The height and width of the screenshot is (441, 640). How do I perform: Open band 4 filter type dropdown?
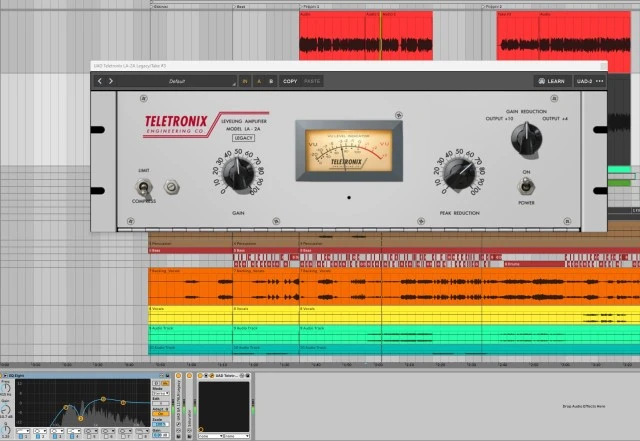click(74, 431)
